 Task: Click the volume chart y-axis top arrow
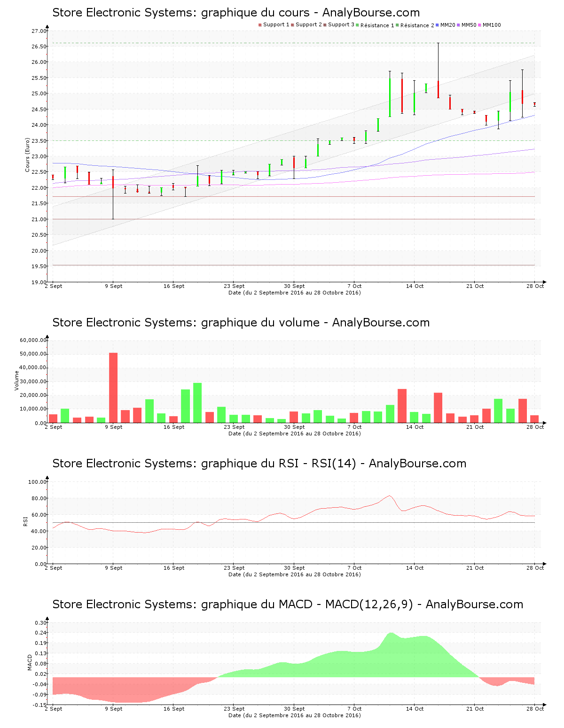[x=47, y=336]
